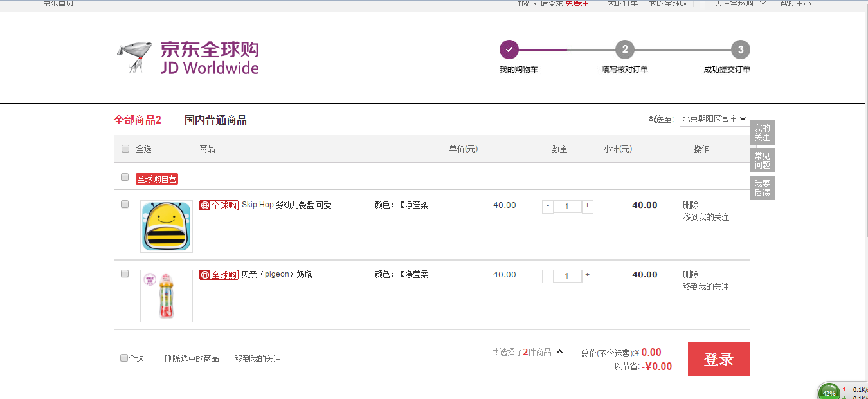Click the 京东全球购 JD Worldwide wordmark
868x399 pixels.
[x=210, y=59]
